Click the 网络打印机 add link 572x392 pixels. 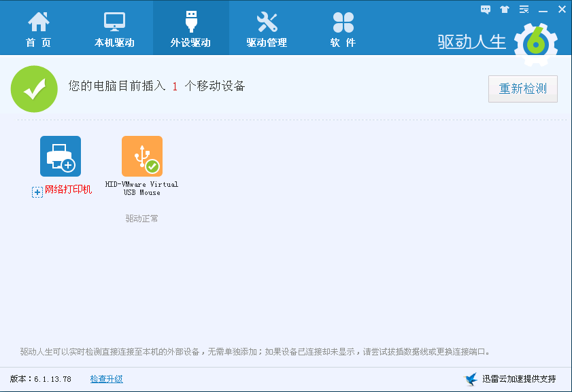coord(68,190)
